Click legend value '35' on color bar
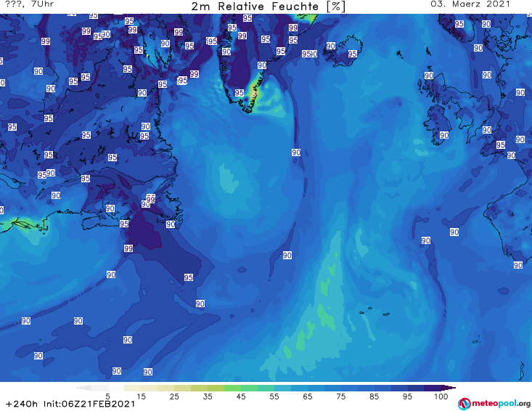Image resolution: width=532 pixels, height=411 pixels. tap(208, 396)
